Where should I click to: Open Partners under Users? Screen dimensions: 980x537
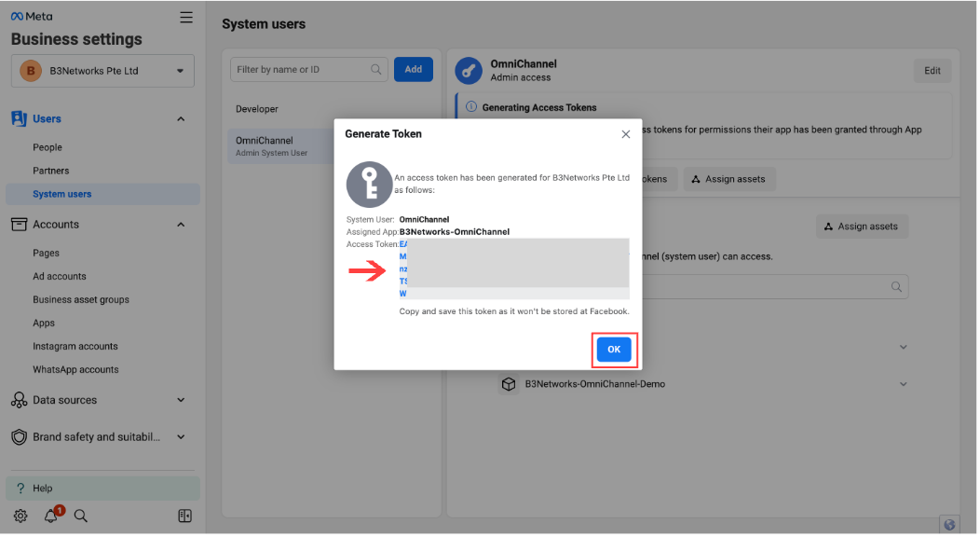[x=50, y=171]
